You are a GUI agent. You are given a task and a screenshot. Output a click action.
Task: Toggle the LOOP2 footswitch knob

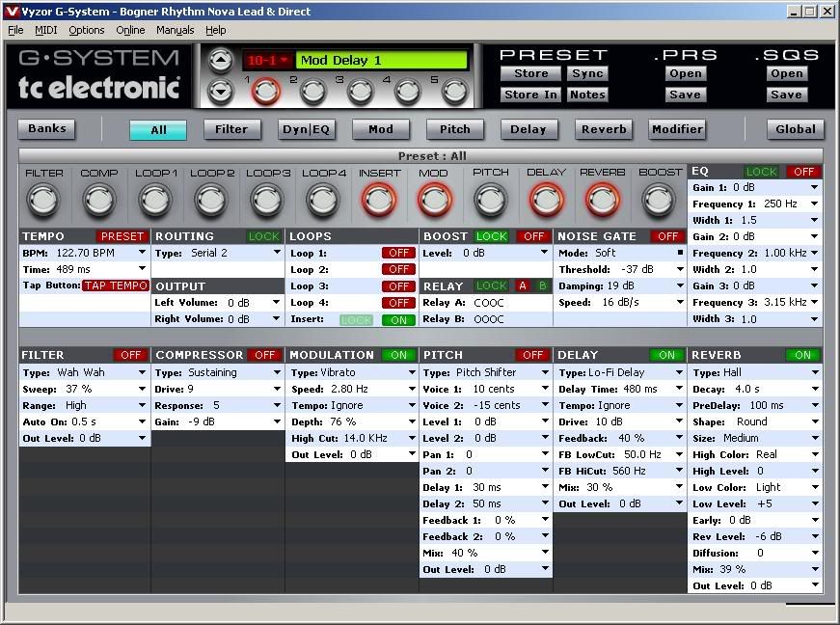[x=211, y=200]
